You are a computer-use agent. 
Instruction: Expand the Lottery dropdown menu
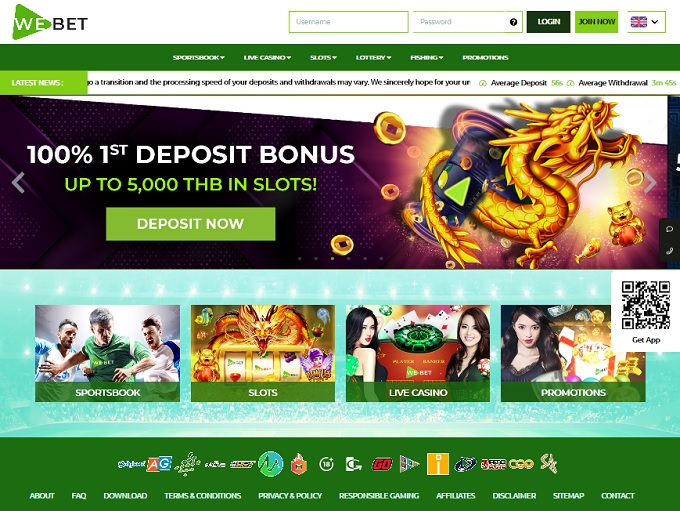click(x=373, y=57)
